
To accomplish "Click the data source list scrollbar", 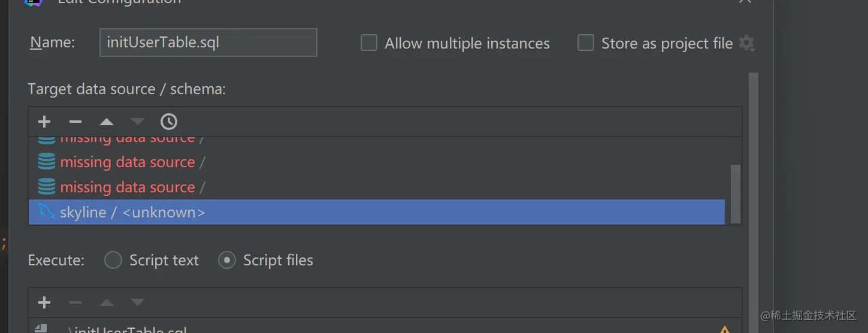I will [736, 193].
